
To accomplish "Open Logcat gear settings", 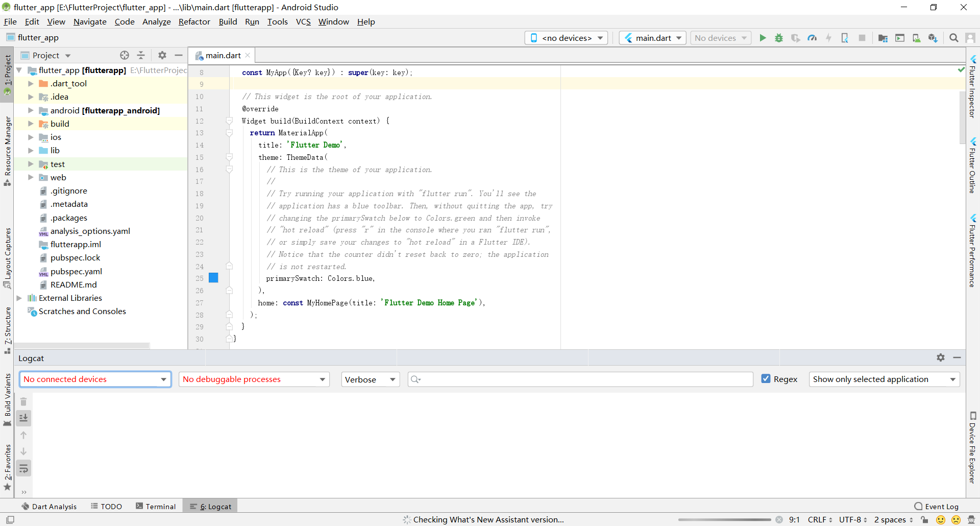I will click(941, 358).
